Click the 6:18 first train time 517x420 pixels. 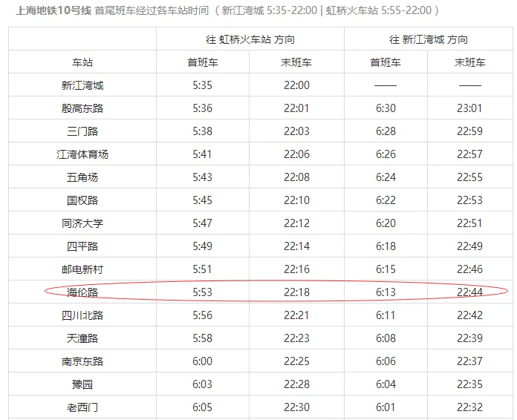point(386,246)
